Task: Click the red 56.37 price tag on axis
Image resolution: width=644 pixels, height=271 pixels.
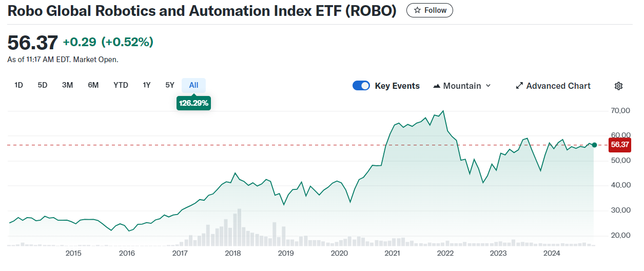Action: pos(620,145)
